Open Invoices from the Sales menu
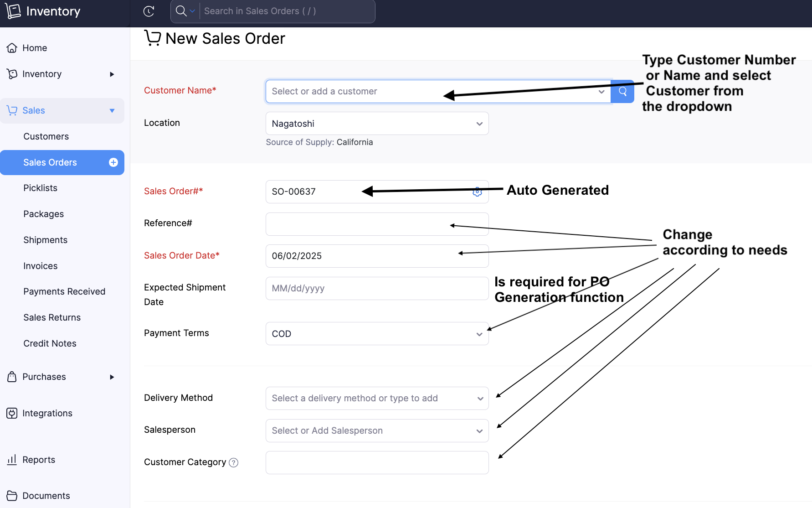This screenshot has height=508, width=812. (41, 266)
